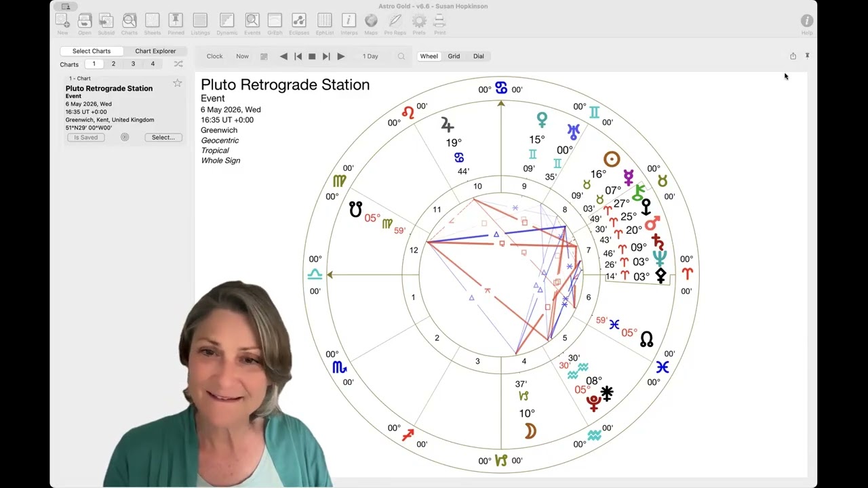
Task: Select chart slot 2
Action: [x=113, y=64]
